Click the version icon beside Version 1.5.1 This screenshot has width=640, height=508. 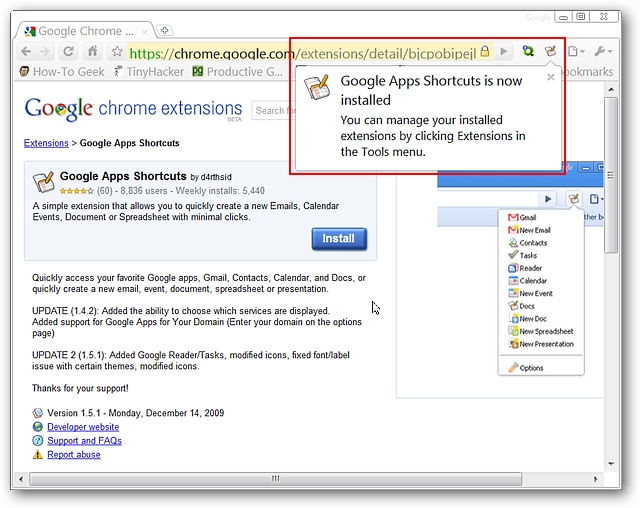[38, 413]
